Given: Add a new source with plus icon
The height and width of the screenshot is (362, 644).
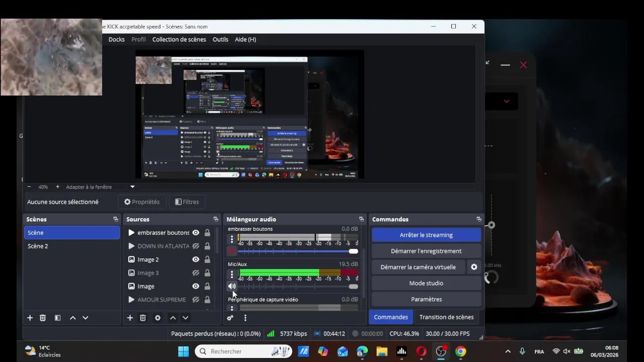Looking at the screenshot, I should (130, 318).
